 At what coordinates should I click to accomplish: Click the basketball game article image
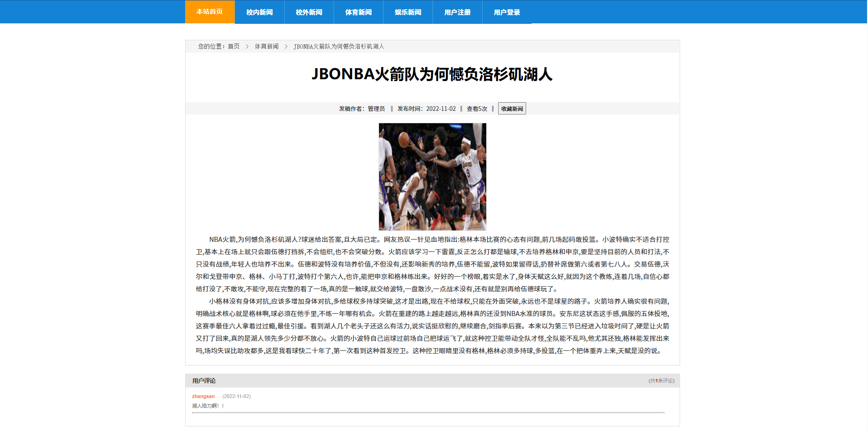(433, 177)
